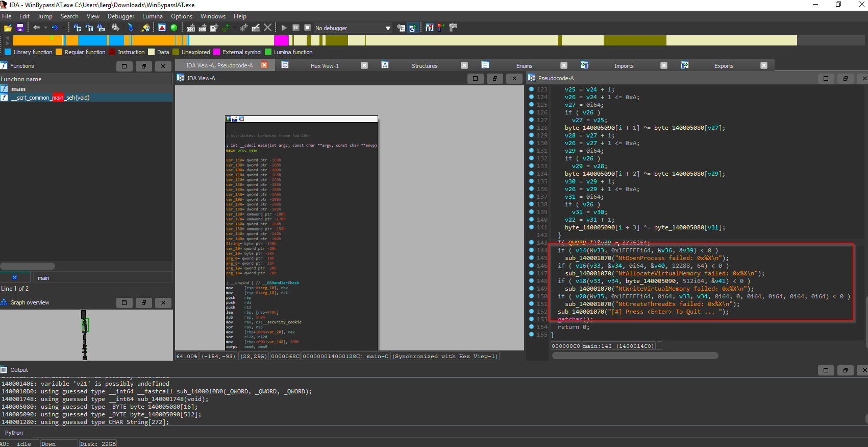Jump back with the left arrow
This screenshot has width=868, height=447.
[36, 28]
